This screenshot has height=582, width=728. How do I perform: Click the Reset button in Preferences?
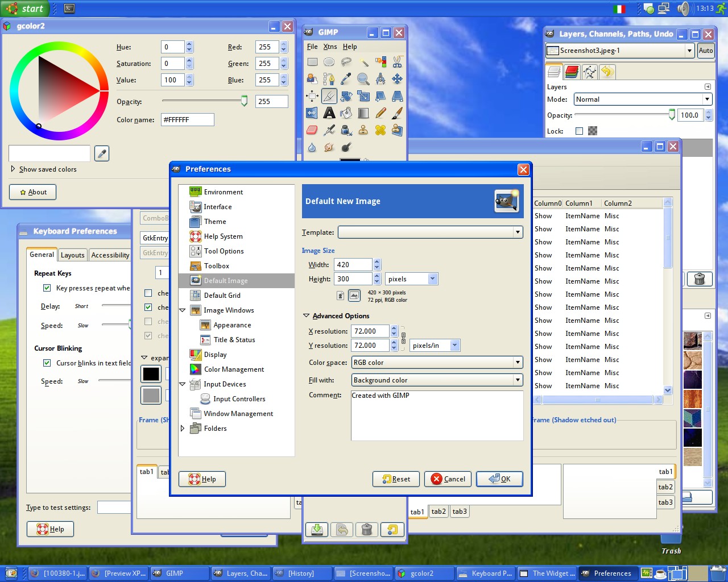pos(396,479)
